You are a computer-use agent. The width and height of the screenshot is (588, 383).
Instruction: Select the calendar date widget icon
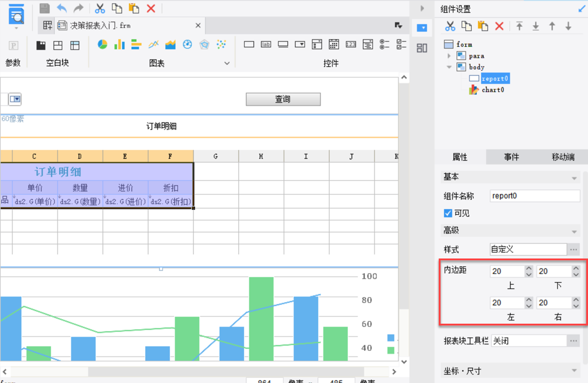tap(334, 44)
